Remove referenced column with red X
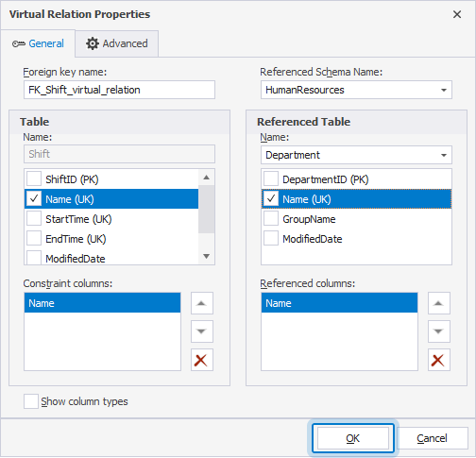Viewport: 476px width, 458px height. tap(439, 360)
